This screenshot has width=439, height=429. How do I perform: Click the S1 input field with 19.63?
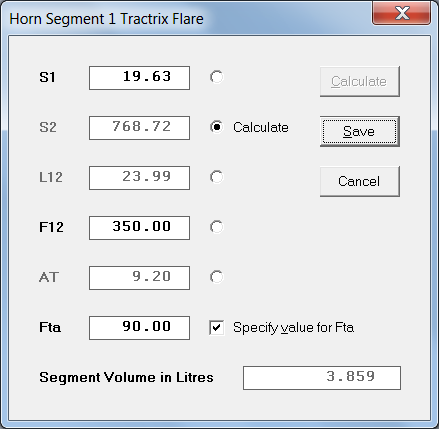tap(139, 78)
